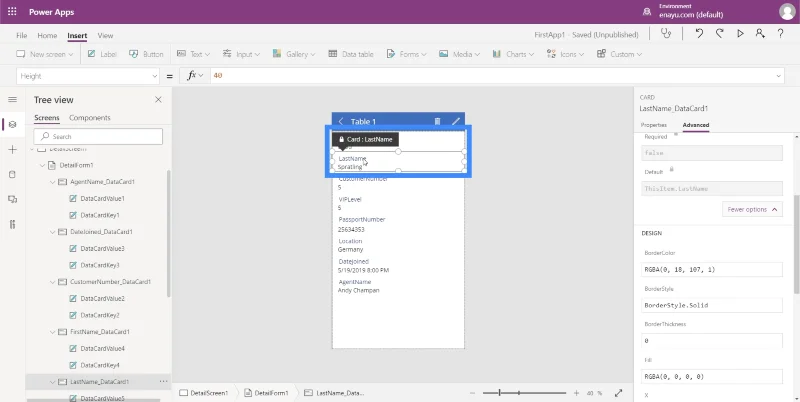Screen dimensions: 800x402
Task: Open the Help question mark icon
Action: (x=781, y=34)
